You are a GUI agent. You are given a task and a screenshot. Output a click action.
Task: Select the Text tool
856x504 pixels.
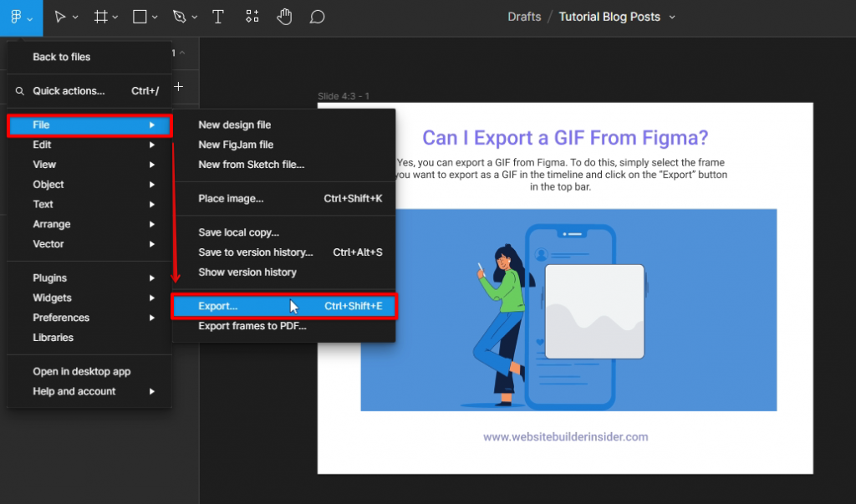[x=218, y=17]
